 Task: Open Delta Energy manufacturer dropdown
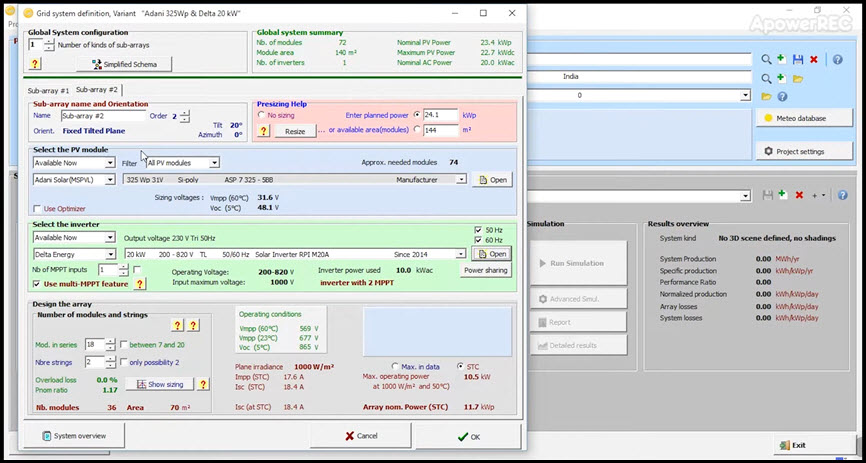(x=110, y=254)
